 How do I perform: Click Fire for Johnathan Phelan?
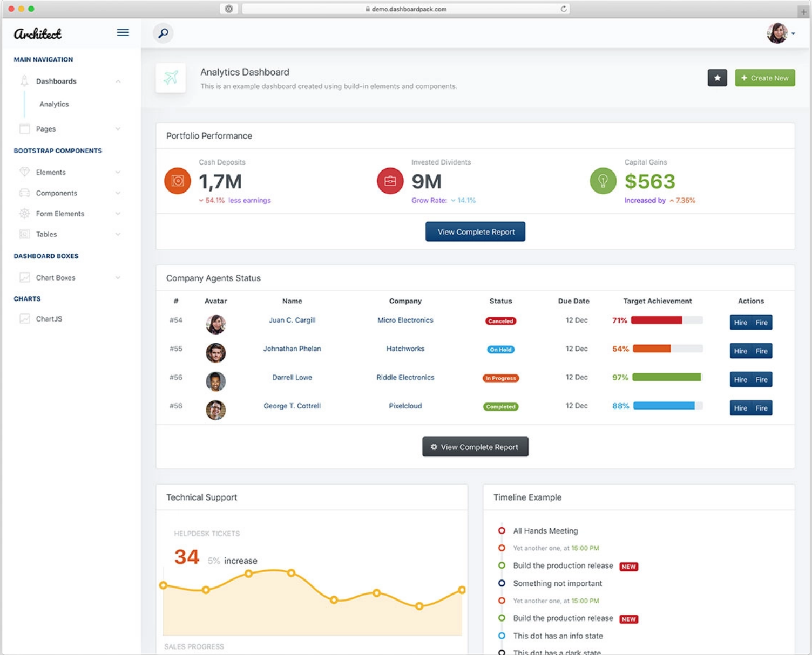pos(762,351)
